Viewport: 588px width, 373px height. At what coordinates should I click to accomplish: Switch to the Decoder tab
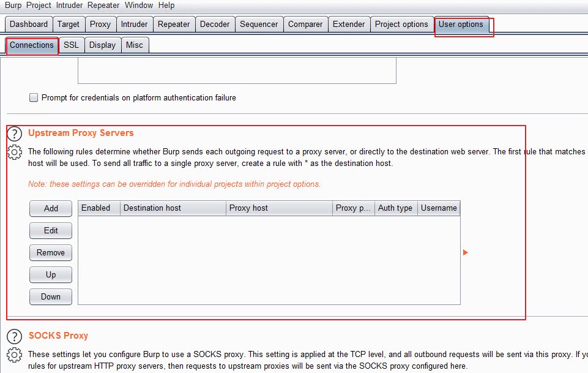coord(215,24)
